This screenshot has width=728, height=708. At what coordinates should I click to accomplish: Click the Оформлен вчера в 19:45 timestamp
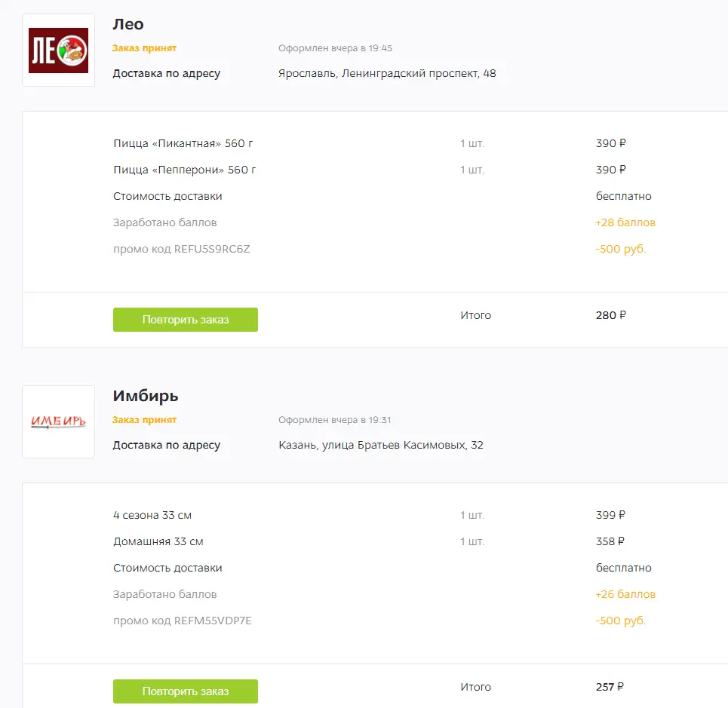[x=335, y=48]
